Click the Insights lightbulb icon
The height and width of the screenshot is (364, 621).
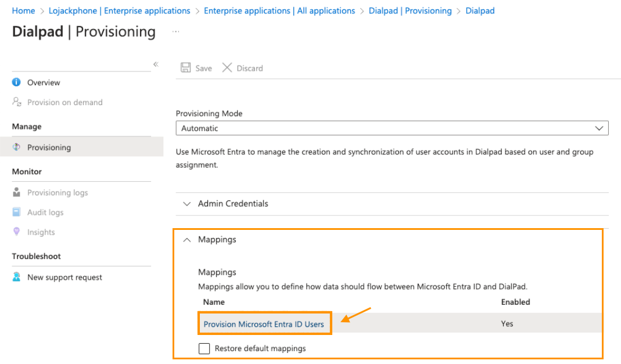coord(16,232)
